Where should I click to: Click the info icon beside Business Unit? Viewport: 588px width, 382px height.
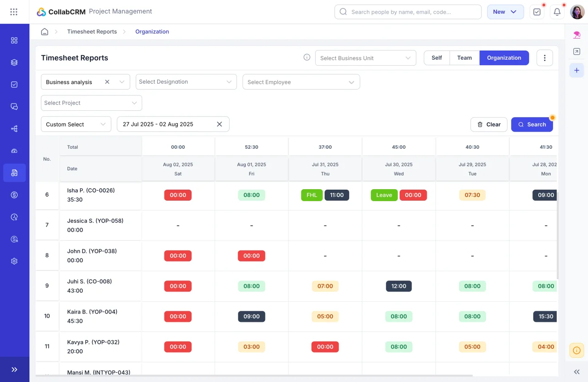tap(307, 57)
